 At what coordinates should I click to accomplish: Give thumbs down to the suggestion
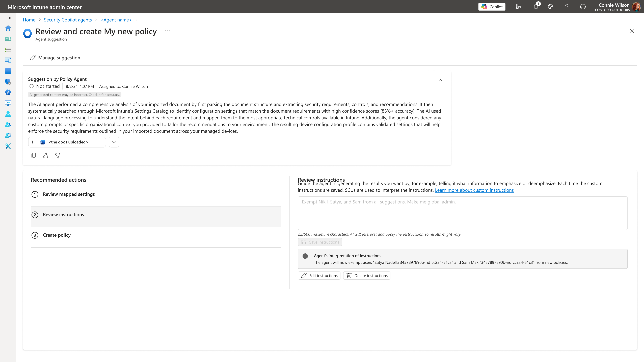[58, 156]
